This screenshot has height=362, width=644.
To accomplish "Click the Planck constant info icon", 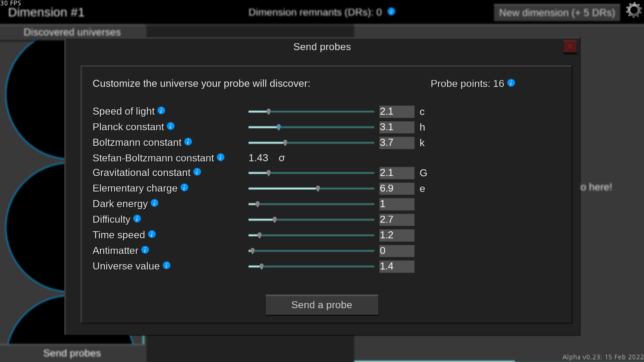I will tap(171, 127).
